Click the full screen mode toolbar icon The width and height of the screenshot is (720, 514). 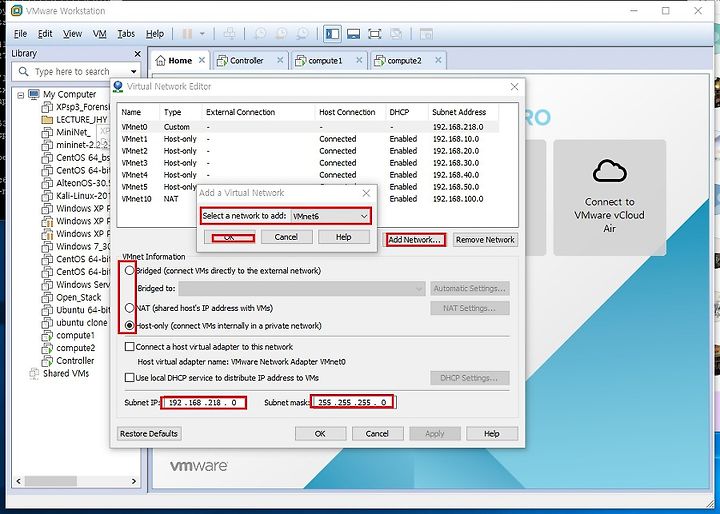tap(375, 34)
